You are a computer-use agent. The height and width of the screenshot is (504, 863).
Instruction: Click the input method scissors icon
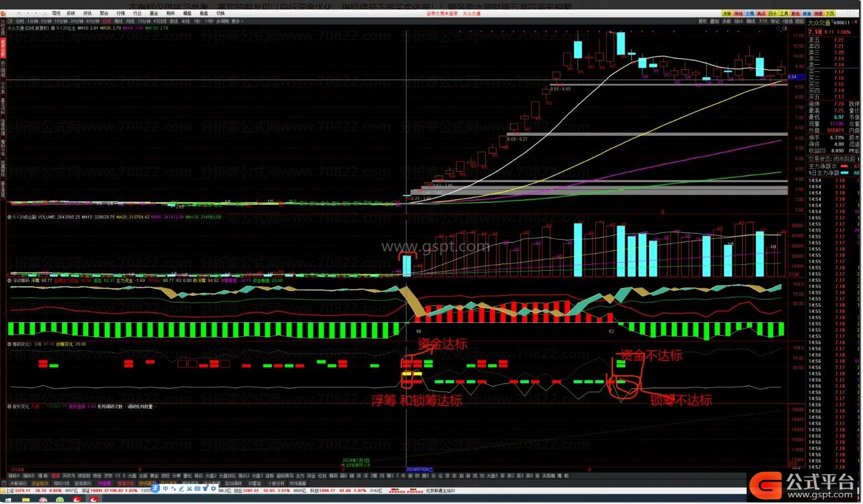[189, 488]
